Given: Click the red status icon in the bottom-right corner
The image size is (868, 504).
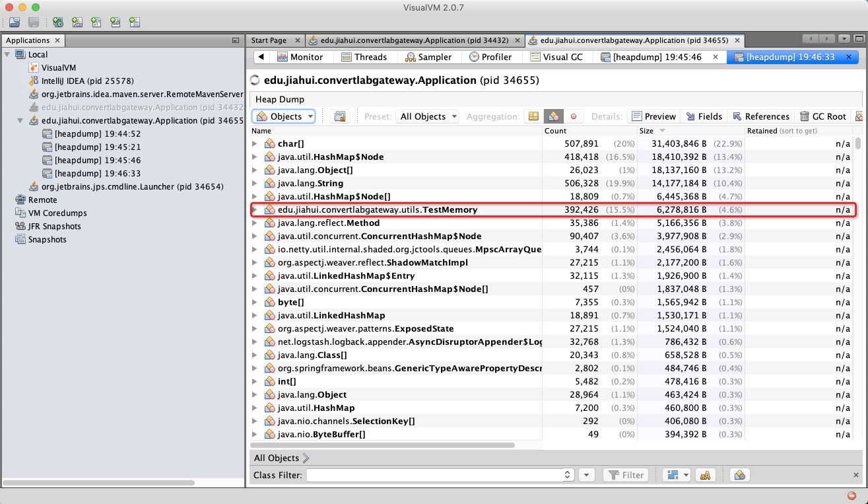Looking at the screenshot, I should pos(851,495).
